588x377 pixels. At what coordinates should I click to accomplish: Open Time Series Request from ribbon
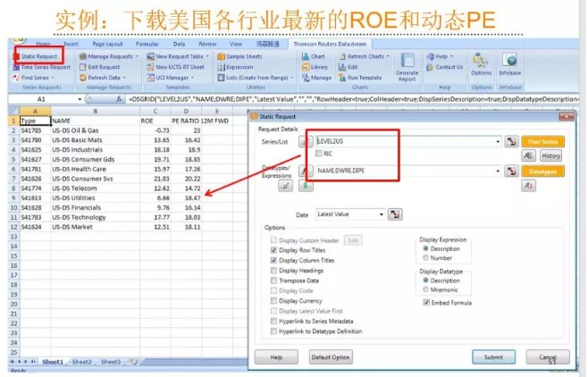41,67
